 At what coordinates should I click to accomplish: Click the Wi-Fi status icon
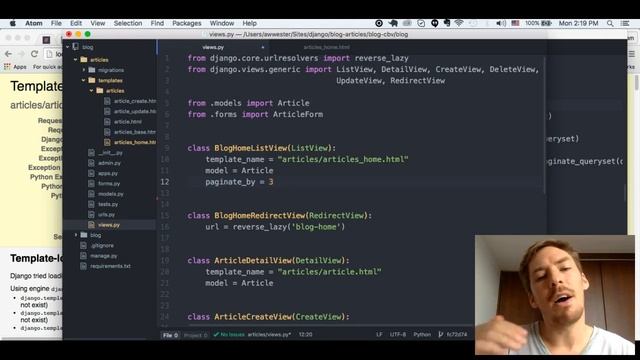tap(459, 23)
